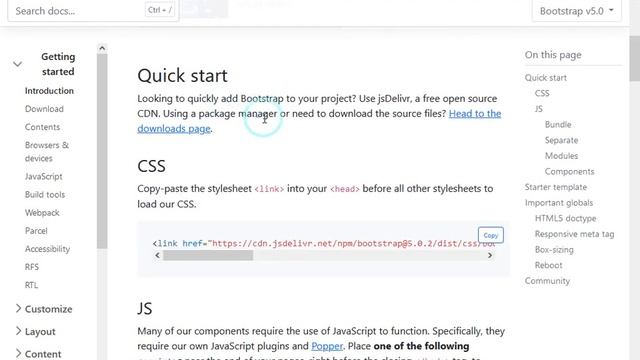Jump to Box-sizing section
This screenshot has width=640, height=360.
(x=554, y=250)
